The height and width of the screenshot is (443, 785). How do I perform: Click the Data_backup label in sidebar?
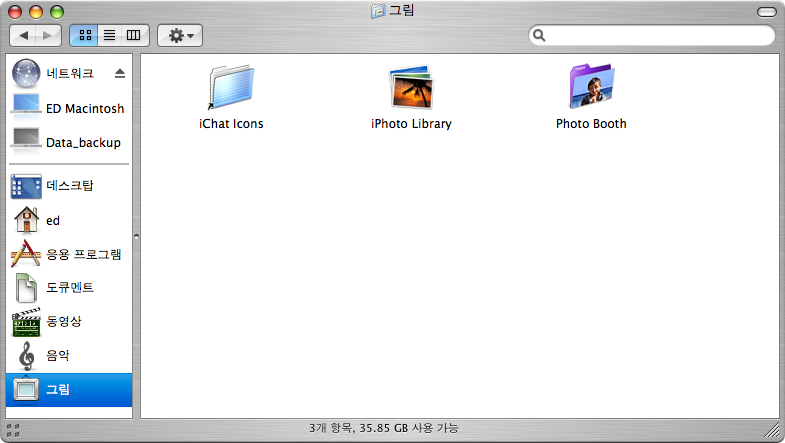tap(83, 143)
